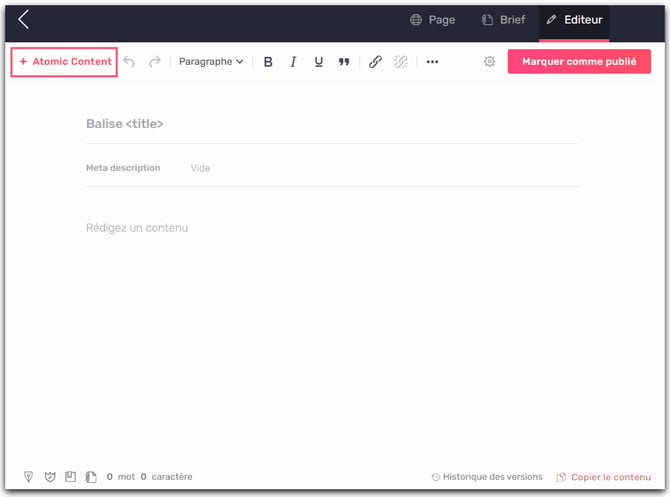Screen dimensions: 670x497
Task: Click Copier le contenu
Action: point(604,477)
